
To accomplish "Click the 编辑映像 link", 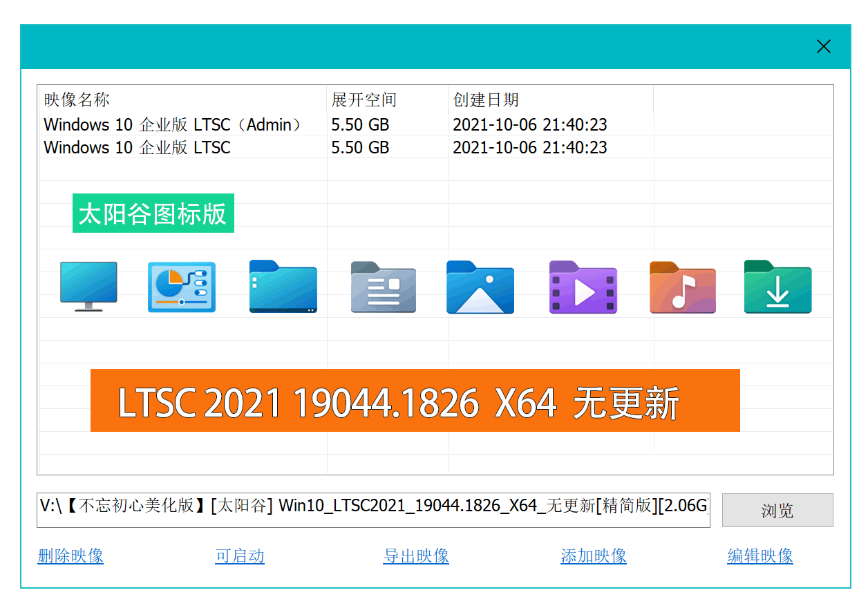I will click(x=760, y=556).
